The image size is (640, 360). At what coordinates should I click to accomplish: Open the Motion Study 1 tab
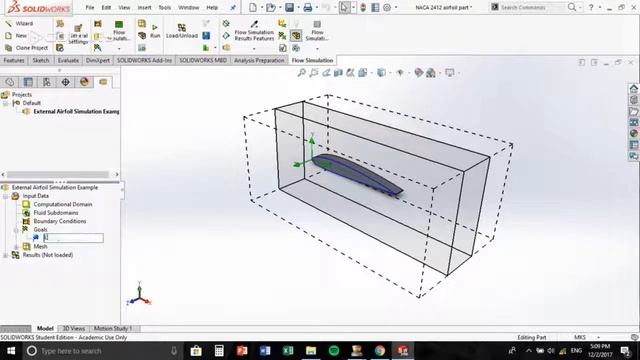[x=113, y=329]
